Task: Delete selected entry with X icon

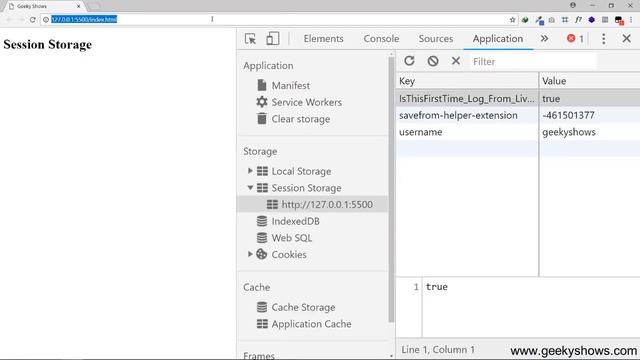Action: (x=456, y=61)
